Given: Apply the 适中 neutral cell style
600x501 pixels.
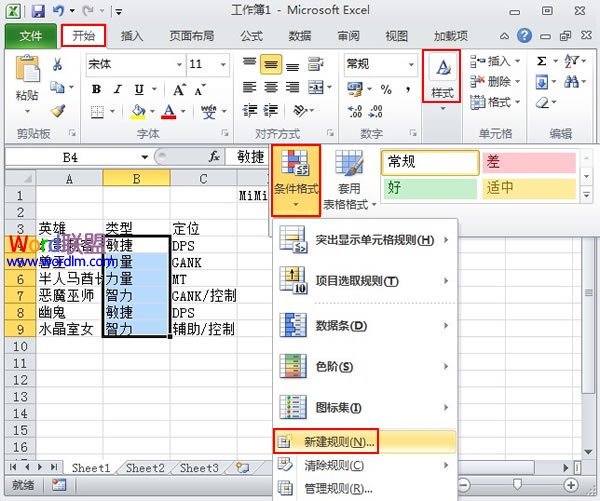Looking at the screenshot, I should [529, 188].
